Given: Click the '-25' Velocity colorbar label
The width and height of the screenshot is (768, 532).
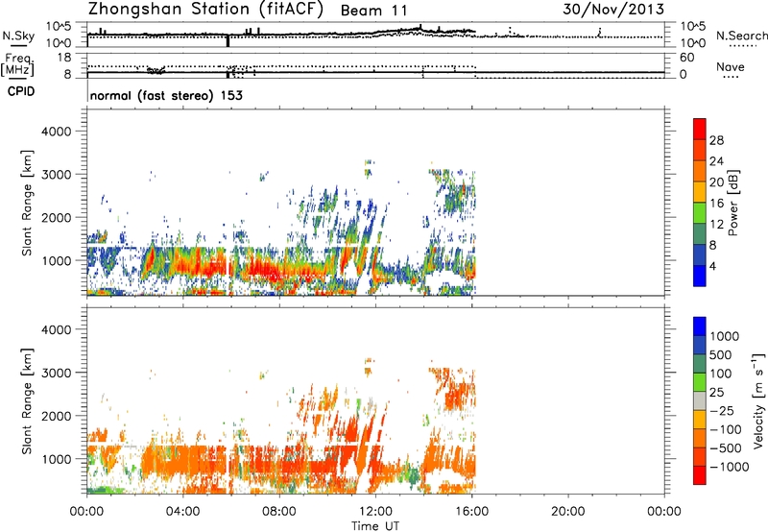Looking at the screenshot, I should [722, 410].
